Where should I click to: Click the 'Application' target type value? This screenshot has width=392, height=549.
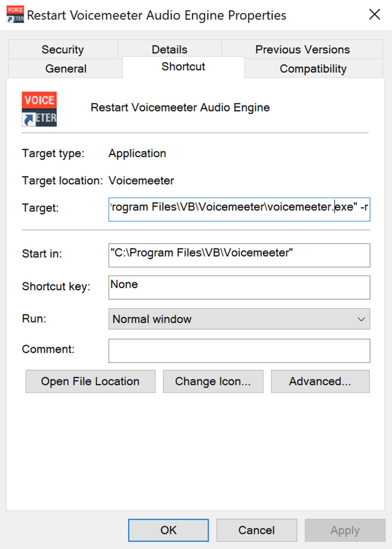click(137, 153)
